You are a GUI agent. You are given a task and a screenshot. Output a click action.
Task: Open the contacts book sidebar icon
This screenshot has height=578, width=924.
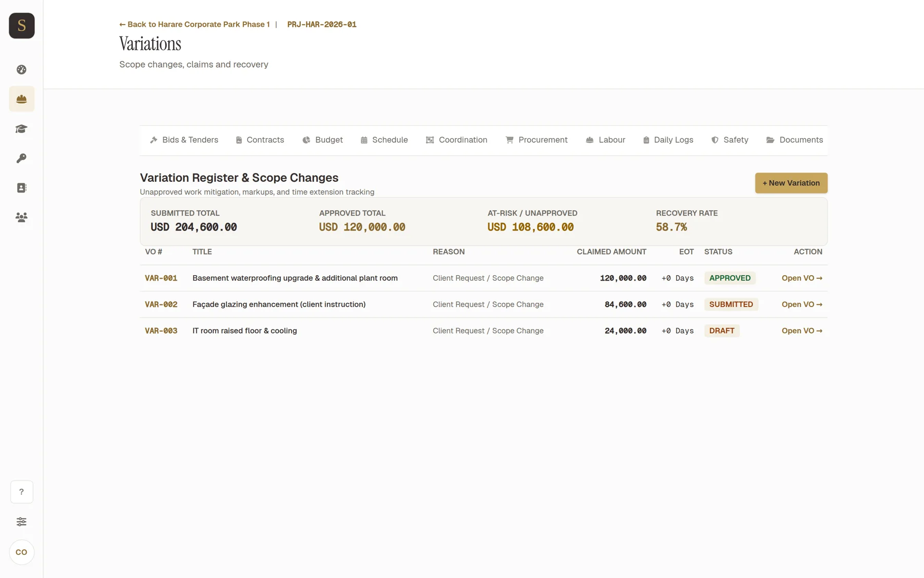pyautogui.click(x=22, y=188)
